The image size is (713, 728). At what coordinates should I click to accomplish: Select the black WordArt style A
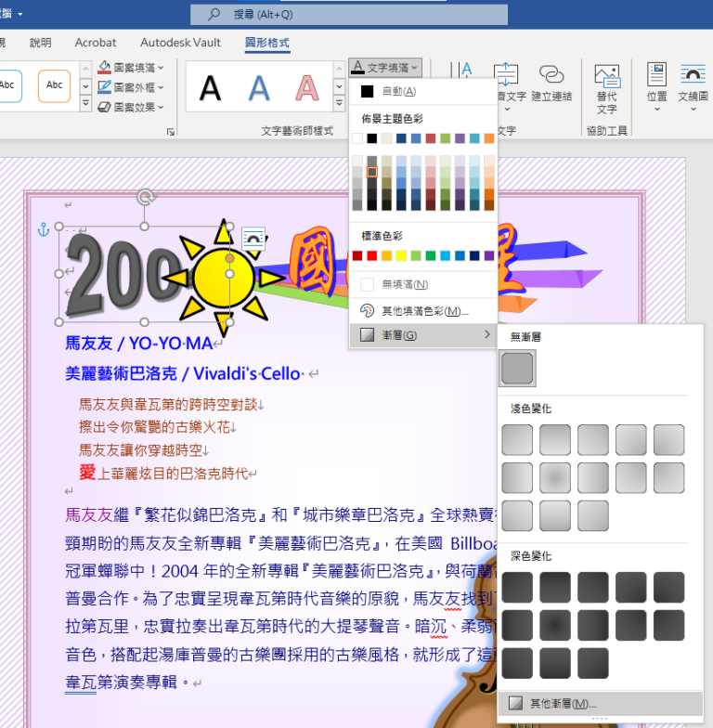[210, 88]
